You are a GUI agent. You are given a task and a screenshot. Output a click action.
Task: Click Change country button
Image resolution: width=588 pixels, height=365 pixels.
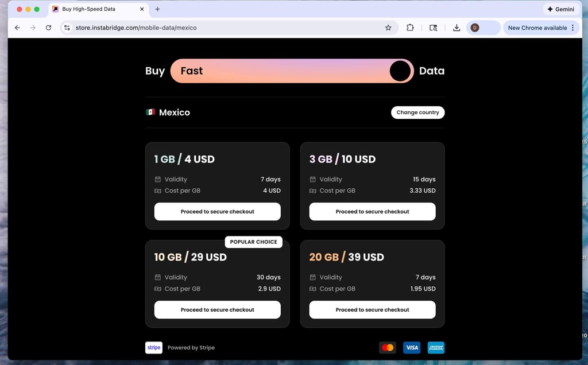(418, 112)
